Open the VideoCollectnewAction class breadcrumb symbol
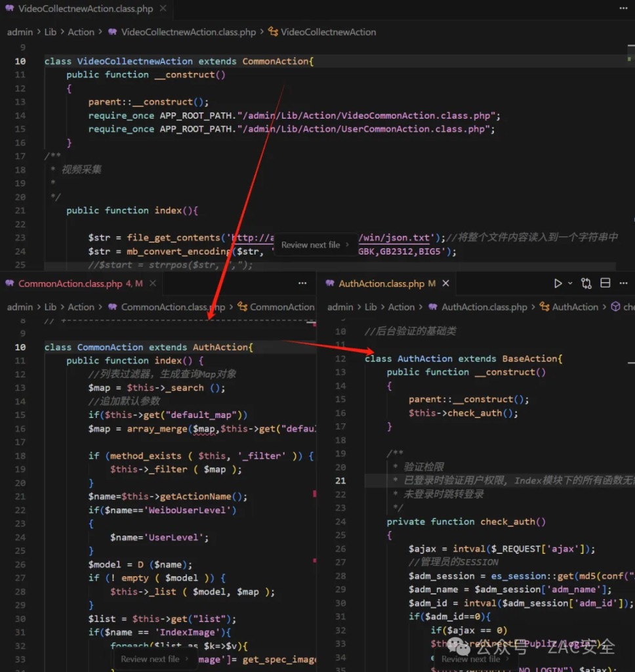The height and width of the screenshot is (672, 635). tap(328, 31)
